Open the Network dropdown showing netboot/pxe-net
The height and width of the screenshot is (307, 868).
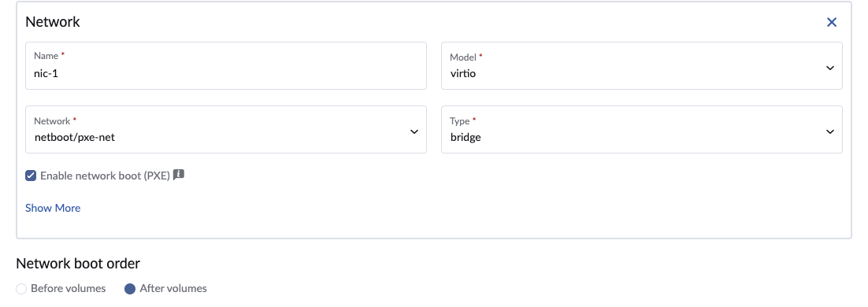226,129
